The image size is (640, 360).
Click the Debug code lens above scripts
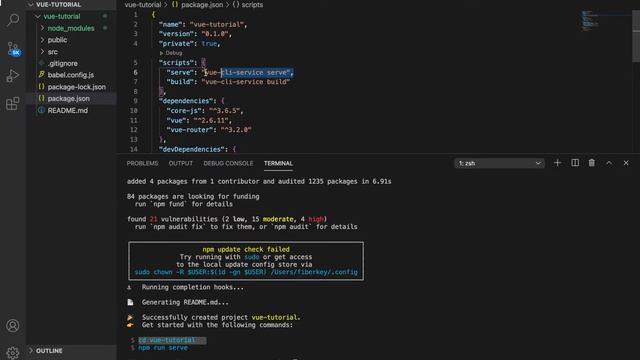[173, 53]
